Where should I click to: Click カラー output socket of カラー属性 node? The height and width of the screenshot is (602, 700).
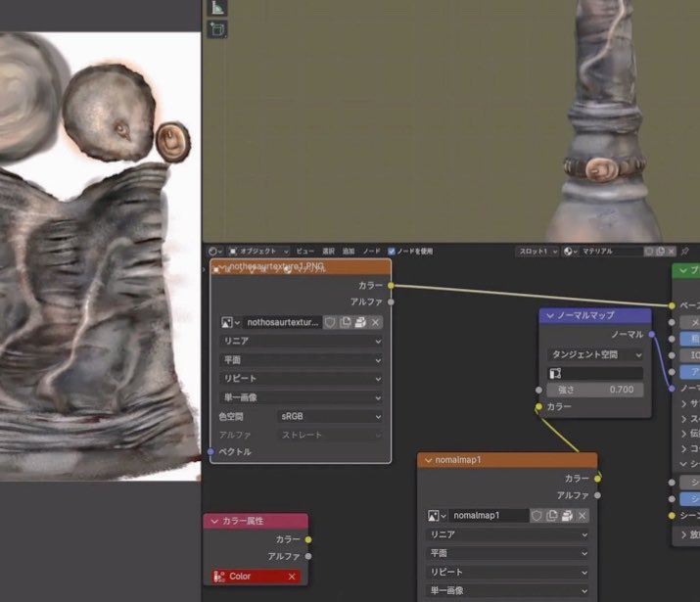pos(308,539)
